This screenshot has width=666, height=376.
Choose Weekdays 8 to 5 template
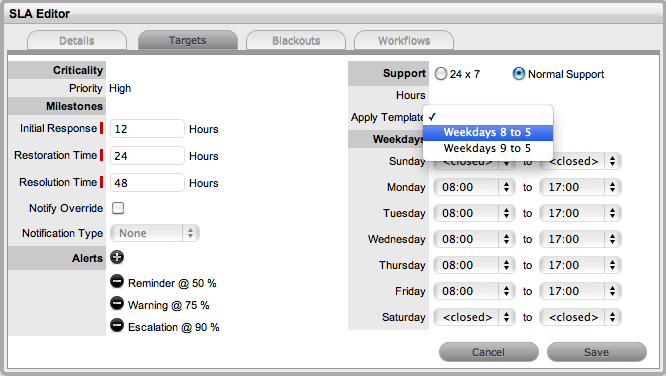(x=488, y=133)
